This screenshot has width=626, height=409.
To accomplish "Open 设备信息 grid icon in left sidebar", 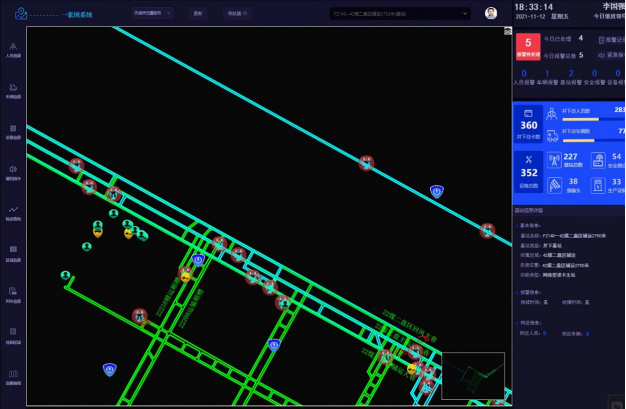I will tap(13, 129).
